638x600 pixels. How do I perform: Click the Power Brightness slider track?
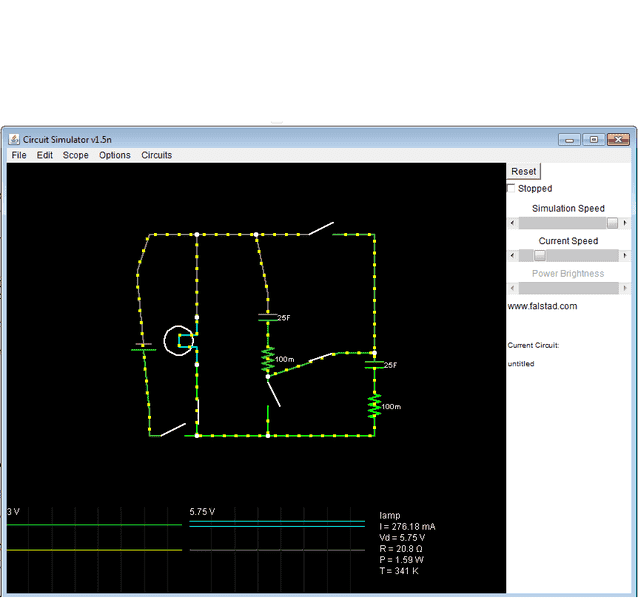(568, 288)
